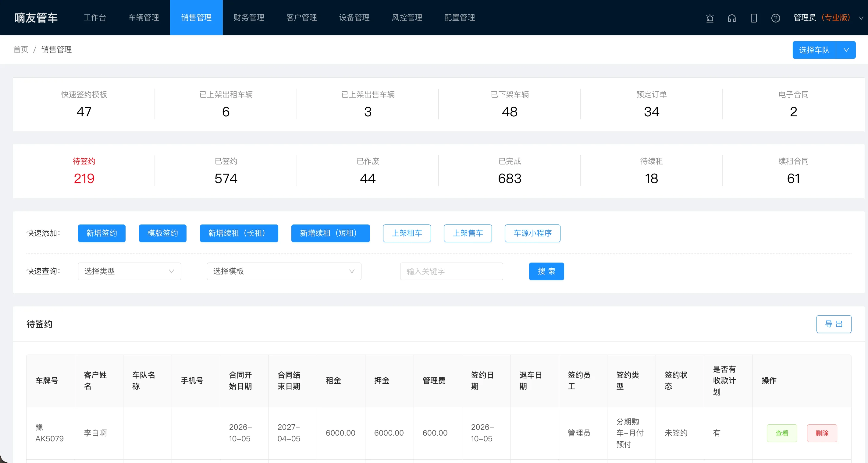Select the 待续租 18 status card

pos(651,171)
